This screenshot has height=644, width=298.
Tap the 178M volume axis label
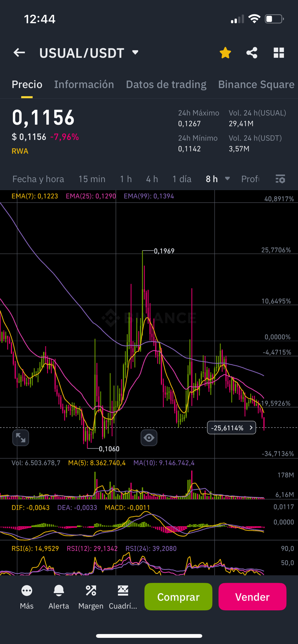pyautogui.click(x=286, y=475)
